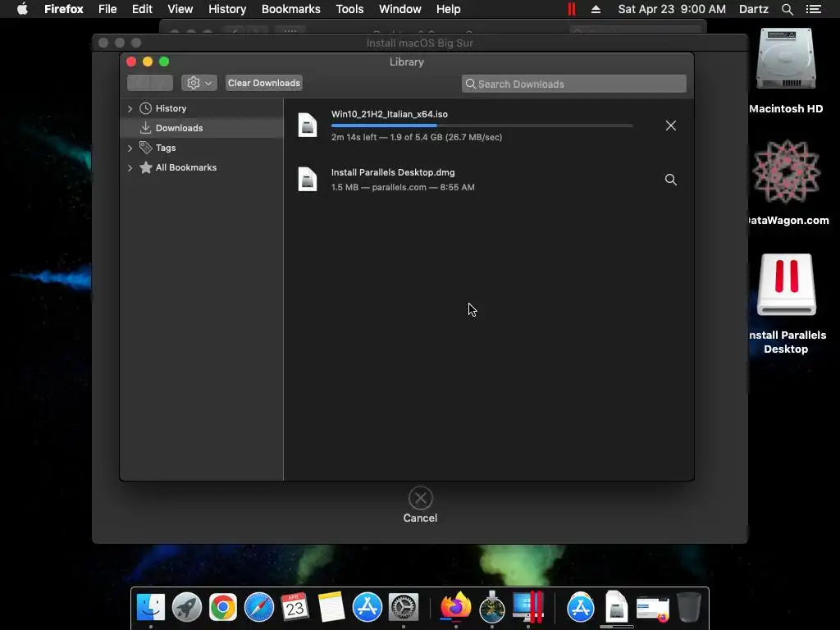Click the Dartz user name in the menu bar
Image resolution: width=840 pixels, height=630 pixels.
pos(753,9)
